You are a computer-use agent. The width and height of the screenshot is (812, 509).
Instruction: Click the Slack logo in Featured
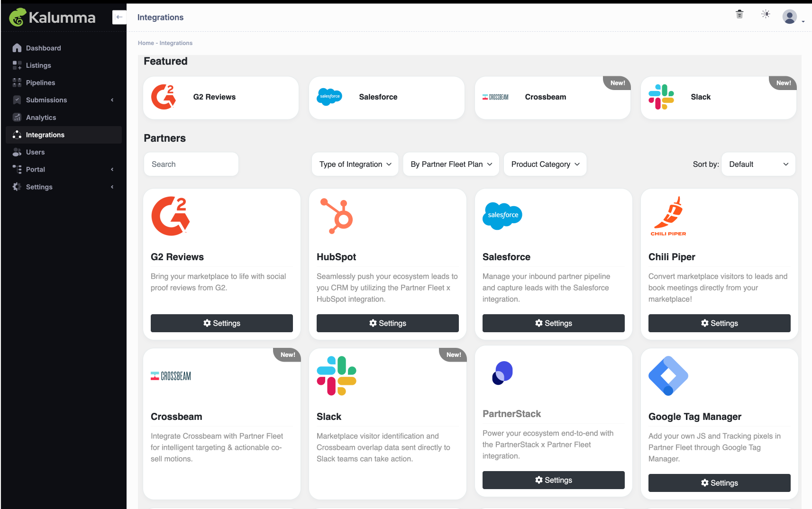[x=661, y=97]
